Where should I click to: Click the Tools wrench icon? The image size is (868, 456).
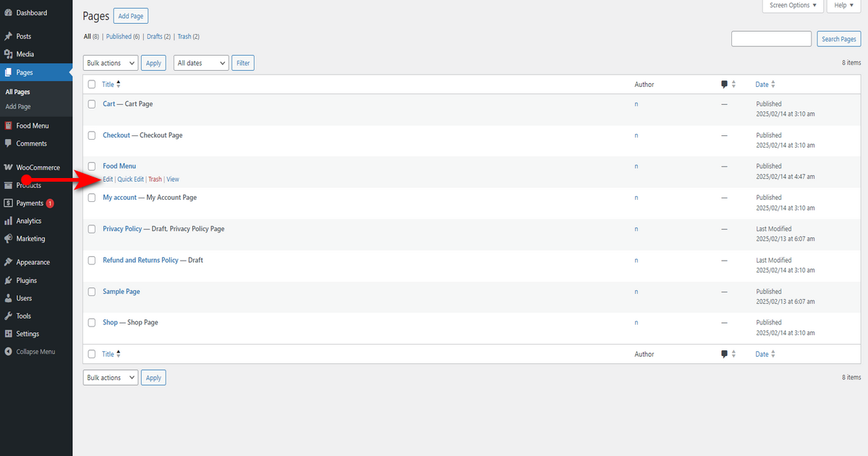[8, 316]
